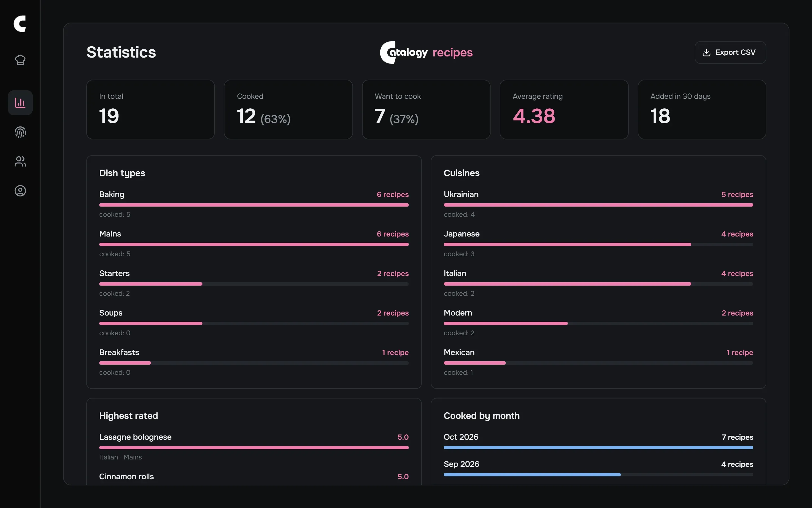Image resolution: width=812 pixels, height=508 pixels.
Task: Click the Japanese cuisine label
Action: (x=461, y=234)
